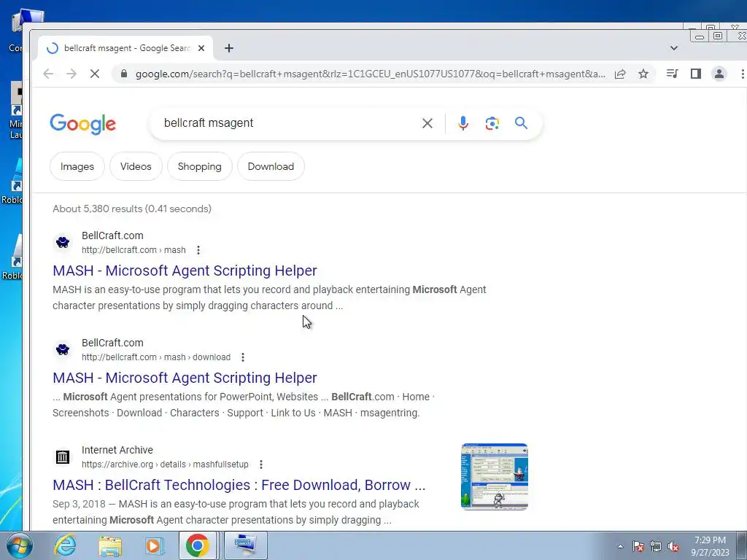This screenshot has width=747, height=560.
Task: Click the magnifier search button
Action: [x=521, y=123]
